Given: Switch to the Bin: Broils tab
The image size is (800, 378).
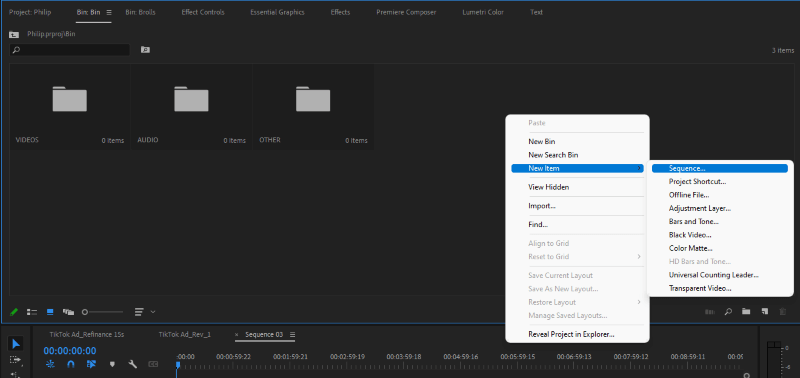Looking at the screenshot, I should coord(140,12).
